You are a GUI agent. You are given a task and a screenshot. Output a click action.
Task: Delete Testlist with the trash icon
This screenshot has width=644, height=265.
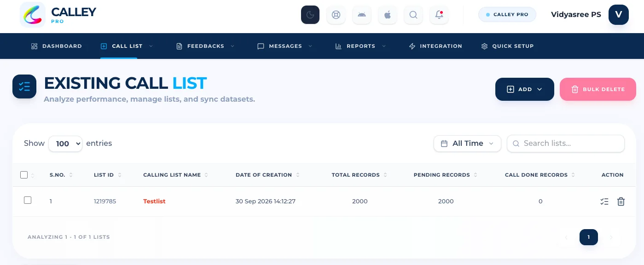tap(621, 202)
